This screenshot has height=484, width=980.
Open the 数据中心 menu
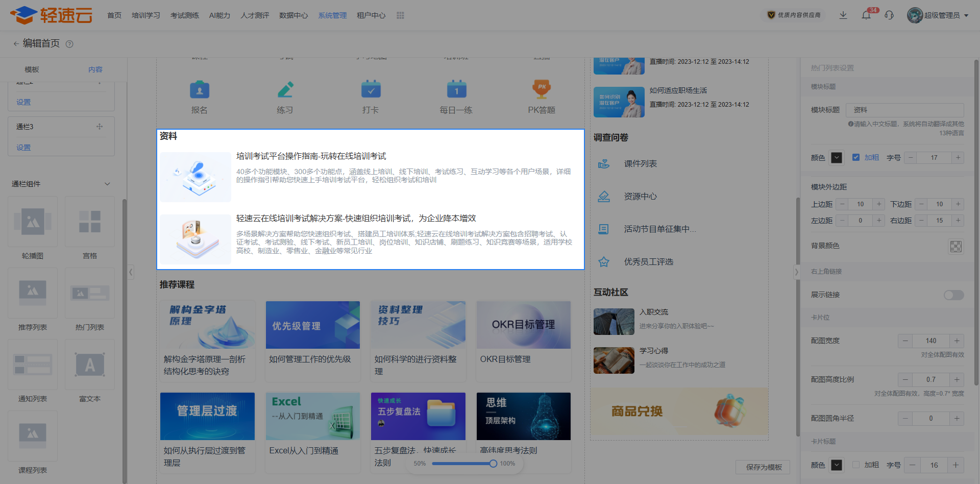click(293, 15)
